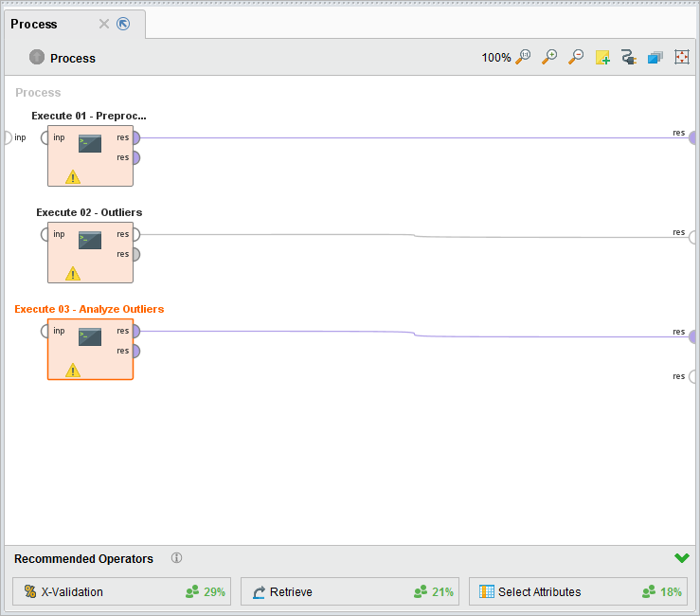Click second res output port of Execute 01

pyautogui.click(x=136, y=157)
